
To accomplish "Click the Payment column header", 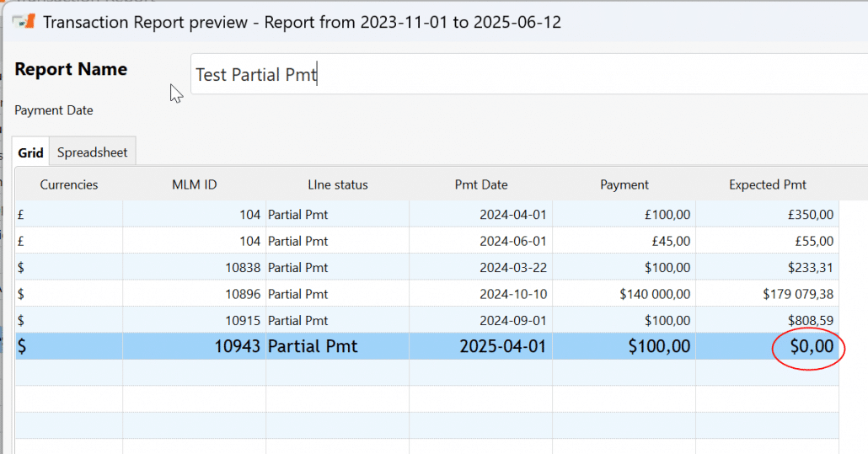I will click(x=624, y=184).
